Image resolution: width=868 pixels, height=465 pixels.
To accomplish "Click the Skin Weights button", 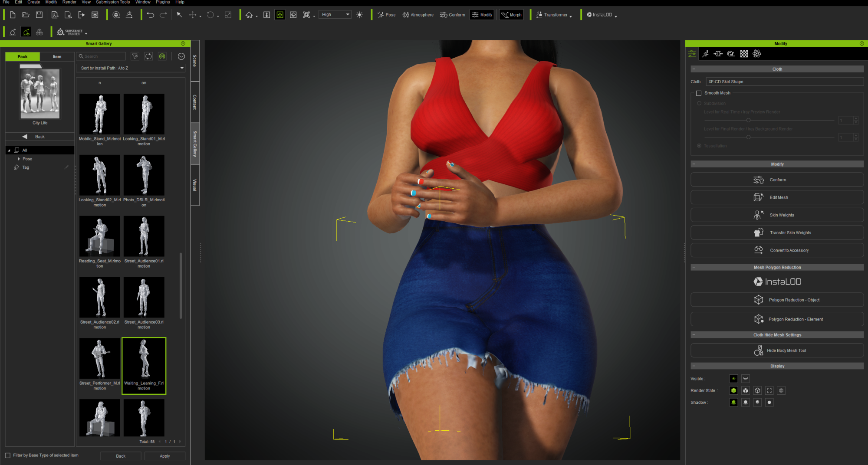I will click(x=777, y=215).
